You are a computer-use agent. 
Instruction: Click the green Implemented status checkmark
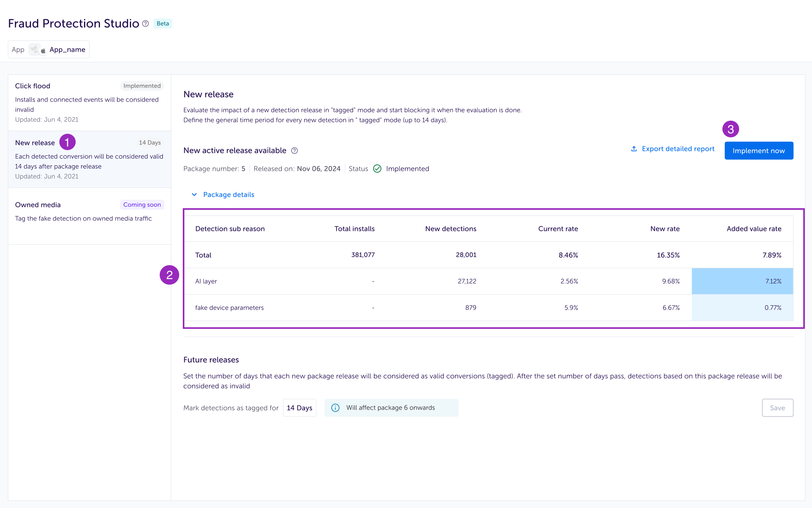tap(377, 169)
